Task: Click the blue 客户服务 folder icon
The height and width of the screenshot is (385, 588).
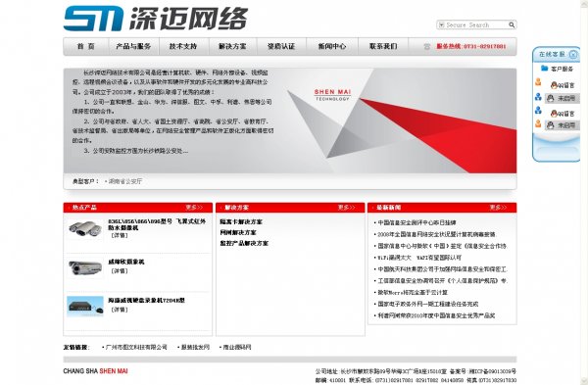Action: (545, 69)
